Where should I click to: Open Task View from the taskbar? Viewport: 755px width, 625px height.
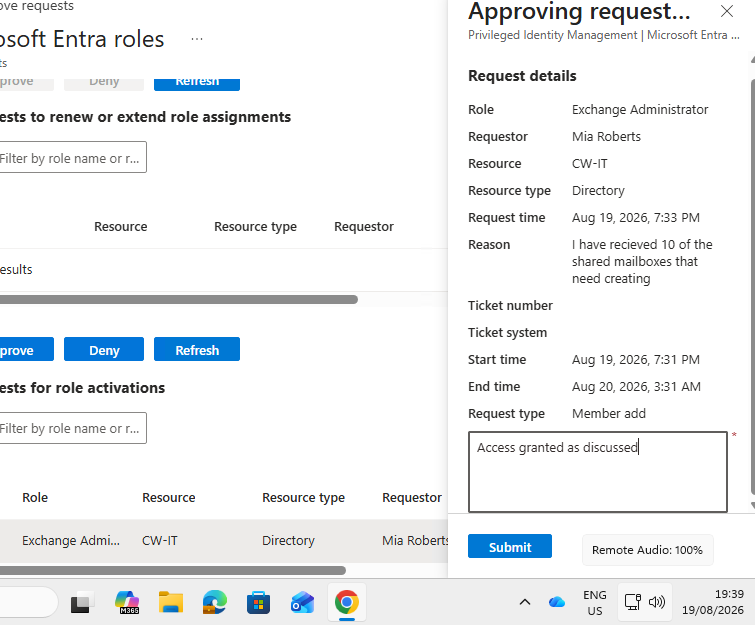pos(80,602)
